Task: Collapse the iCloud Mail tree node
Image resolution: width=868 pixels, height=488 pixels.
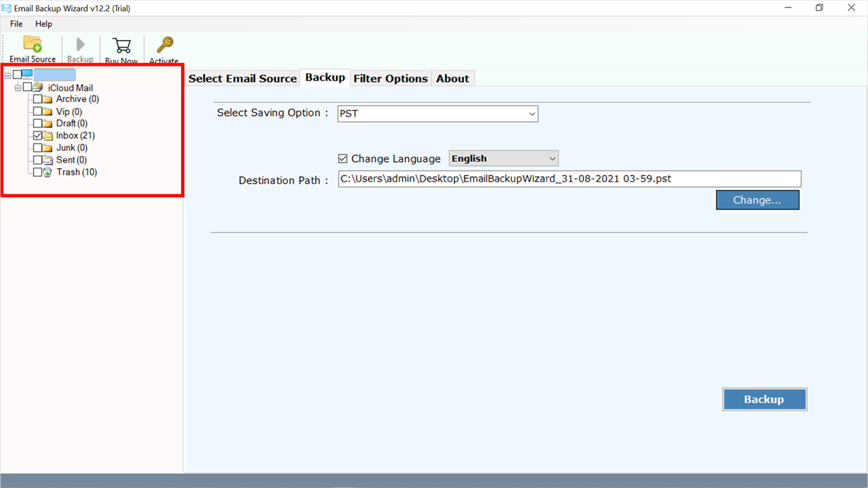Action: (x=18, y=87)
